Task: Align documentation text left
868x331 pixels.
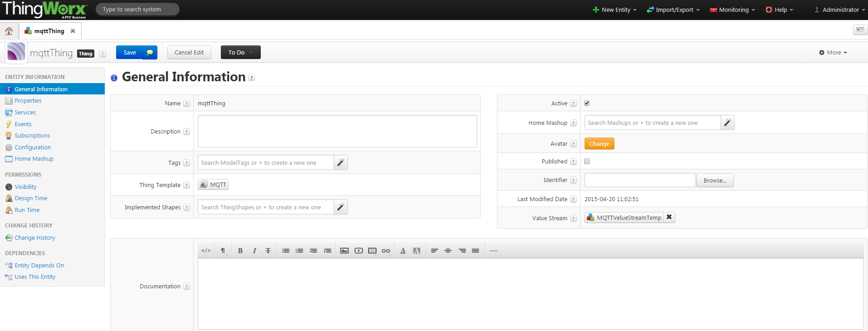Action: pyautogui.click(x=434, y=251)
